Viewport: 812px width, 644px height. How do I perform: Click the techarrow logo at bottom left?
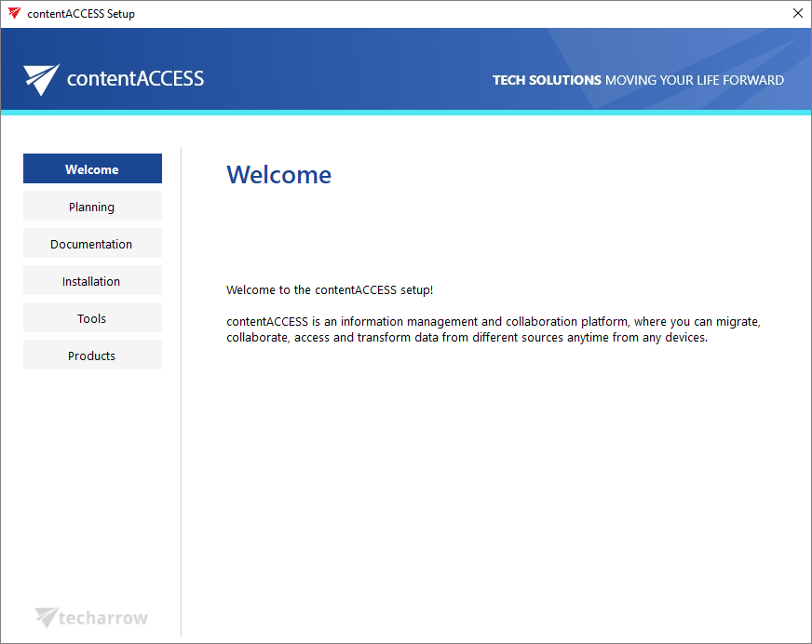91,618
